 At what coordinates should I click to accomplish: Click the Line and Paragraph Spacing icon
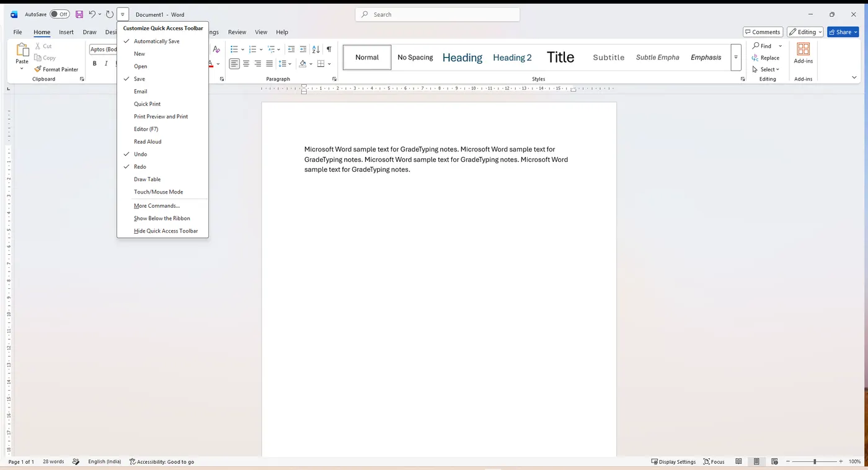(283, 63)
